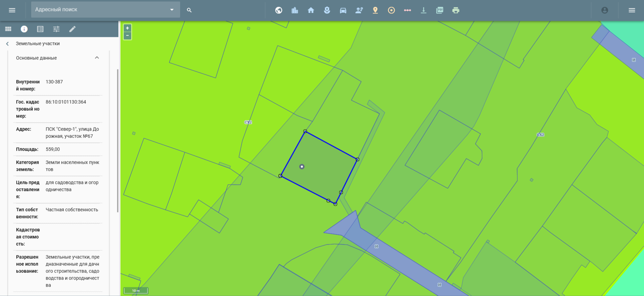Open the pencil edit tab

72,29
